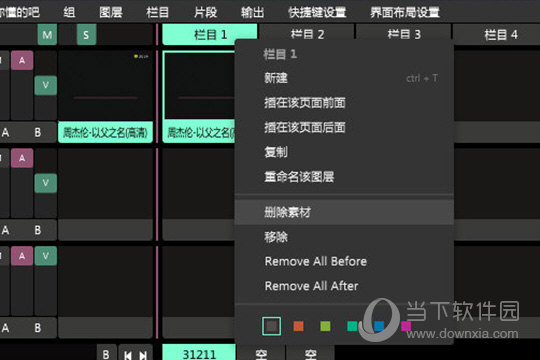Viewport: 540px width, 360px height.
Task: Open the 栏目 menu
Action: click(157, 12)
